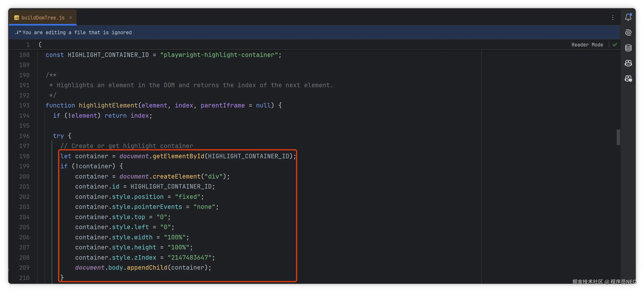The width and height of the screenshot is (644, 292).
Task: Open the GitHub Copilot tool window
Action: point(628,63)
